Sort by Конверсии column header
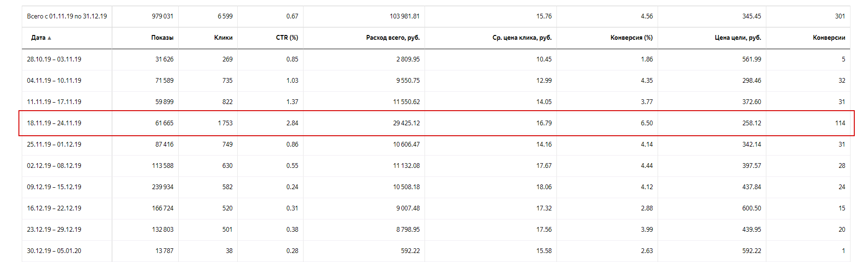 point(829,38)
